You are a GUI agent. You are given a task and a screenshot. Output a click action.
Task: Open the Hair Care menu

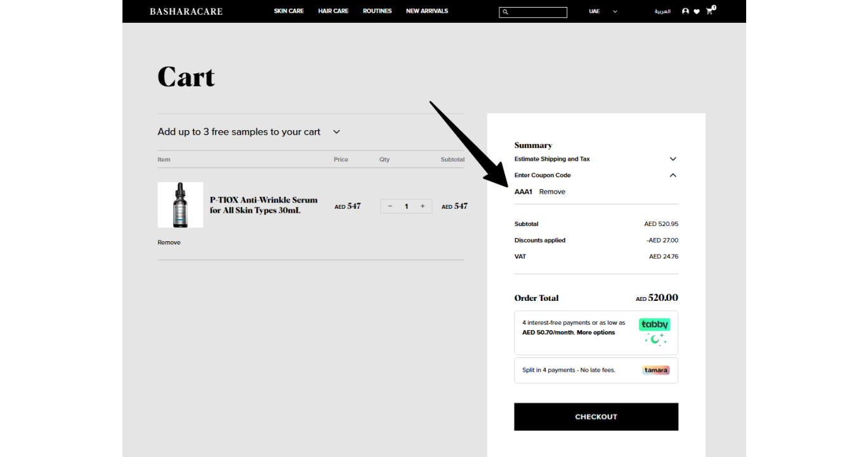333,11
